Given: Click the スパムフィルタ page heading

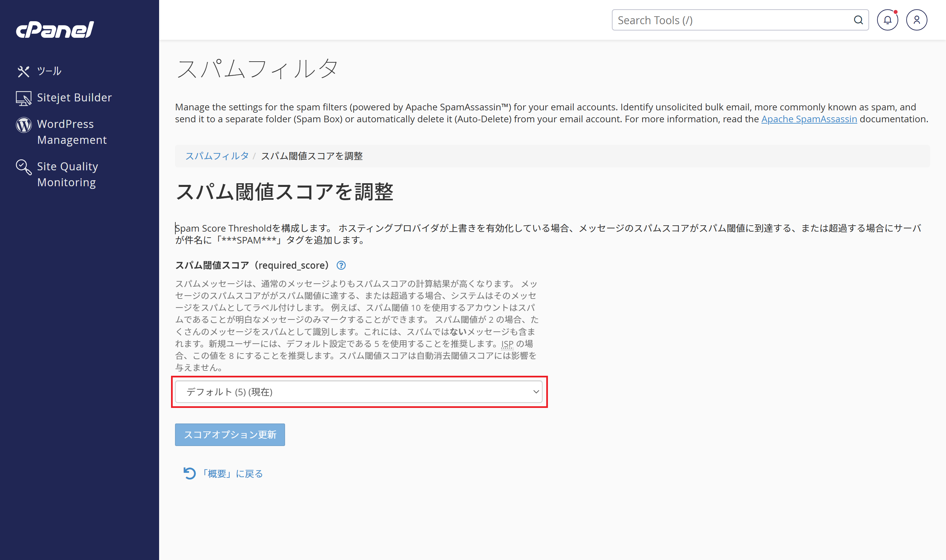Looking at the screenshot, I should click(x=257, y=68).
